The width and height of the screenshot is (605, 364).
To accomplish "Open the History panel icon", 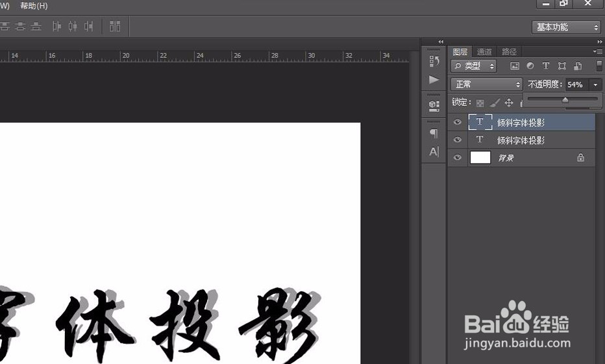I will pyautogui.click(x=434, y=60).
